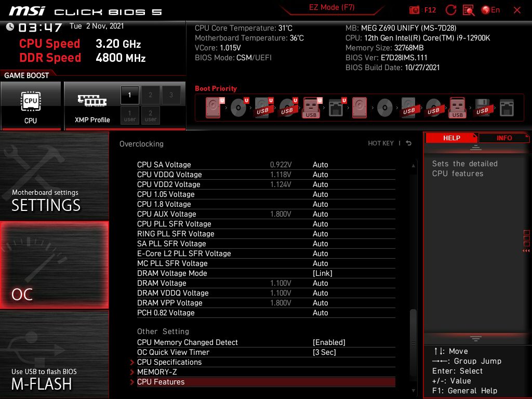Viewport: 532px width, 399px height.
Task: Select the legacy USB hard disk boot icon
Action: pyautogui.click(x=409, y=108)
